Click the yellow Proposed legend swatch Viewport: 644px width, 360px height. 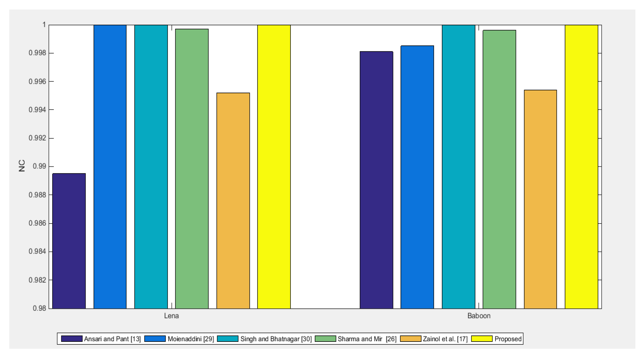coord(481,339)
